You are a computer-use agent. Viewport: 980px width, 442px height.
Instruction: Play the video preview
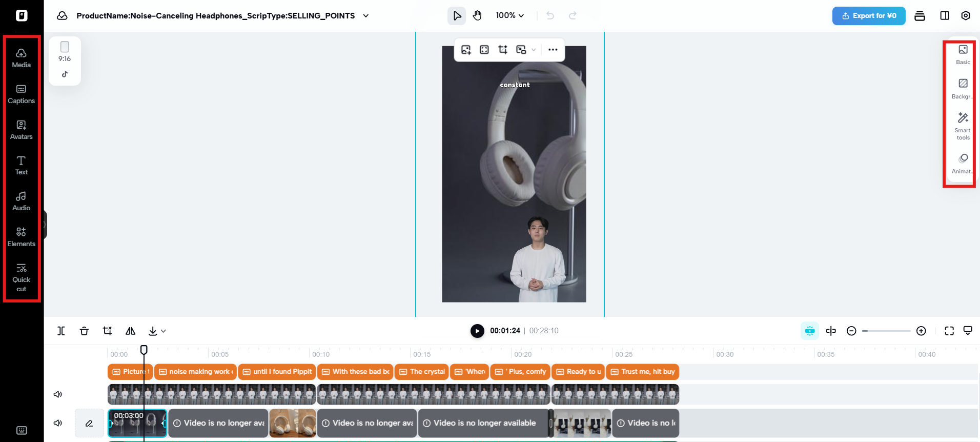click(x=477, y=331)
